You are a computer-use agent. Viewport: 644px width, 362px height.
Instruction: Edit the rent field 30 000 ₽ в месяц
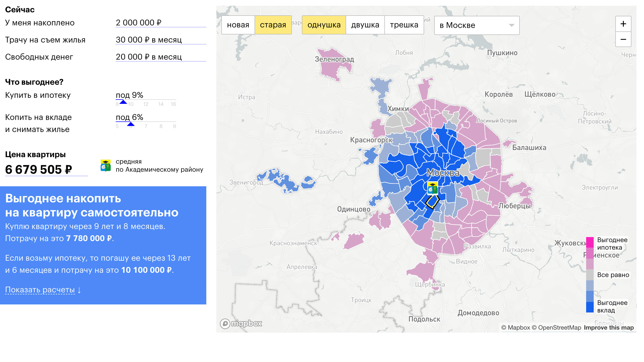pyautogui.click(x=161, y=40)
